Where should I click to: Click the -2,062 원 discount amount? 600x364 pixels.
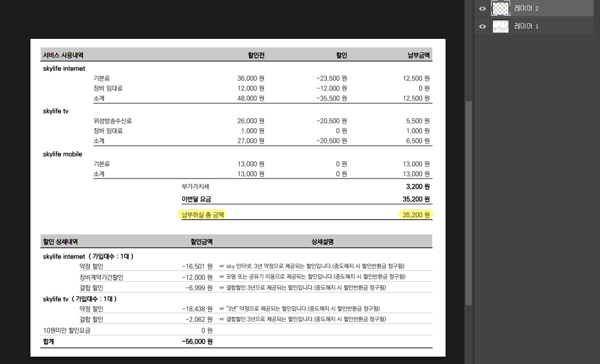point(199,320)
